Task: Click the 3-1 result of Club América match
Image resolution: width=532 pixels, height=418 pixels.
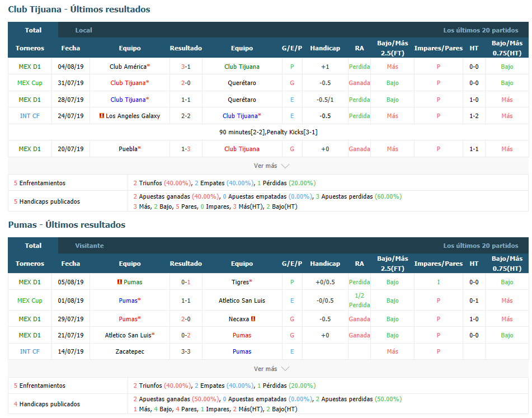Action: [x=186, y=67]
